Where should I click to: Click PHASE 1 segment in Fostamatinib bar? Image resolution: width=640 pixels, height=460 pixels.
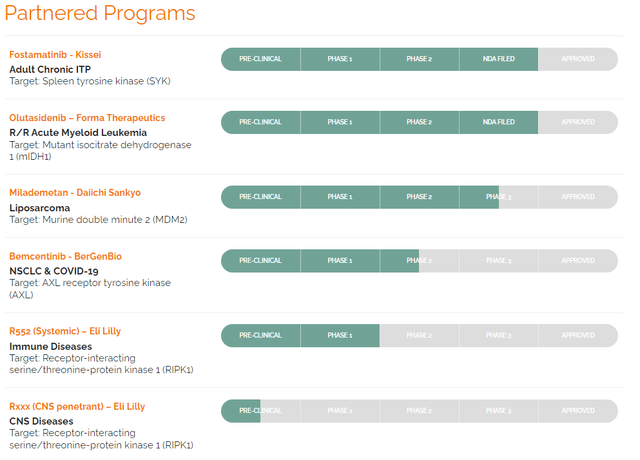[340, 59]
